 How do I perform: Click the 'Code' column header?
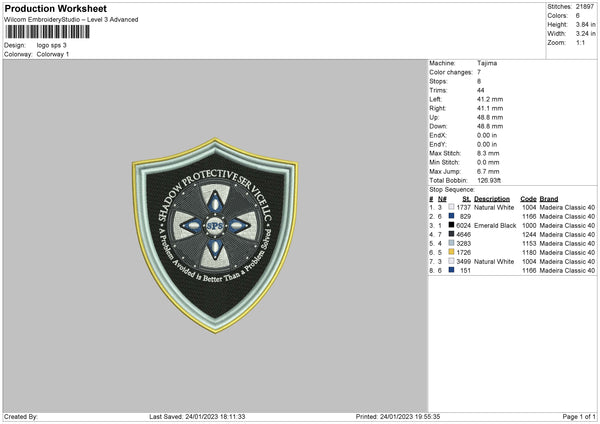[x=528, y=199]
